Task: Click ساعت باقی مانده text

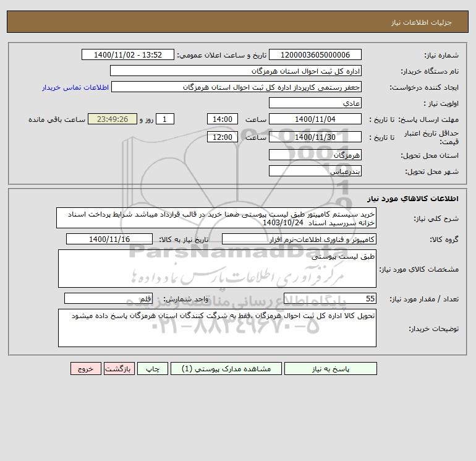Action: pyautogui.click(x=57, y=119)
